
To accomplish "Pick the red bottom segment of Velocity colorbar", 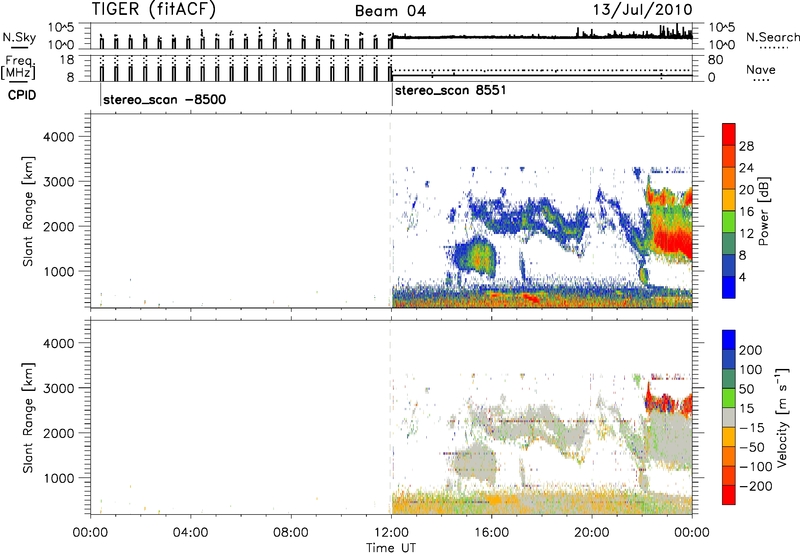I will coord(729,495).
